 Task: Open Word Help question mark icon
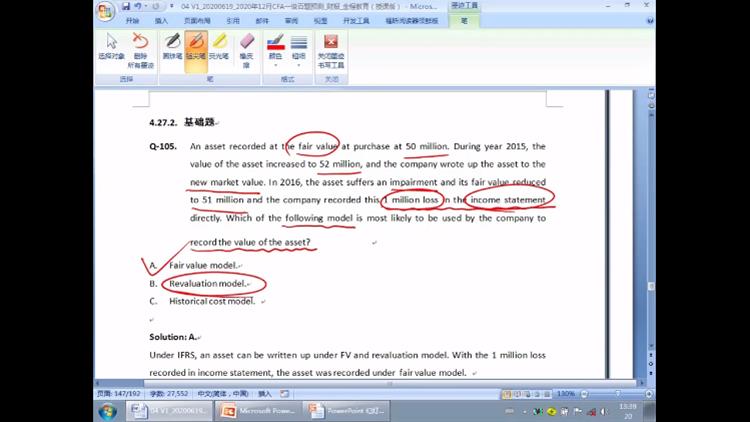pyautogui.click(x=650, y=21)
